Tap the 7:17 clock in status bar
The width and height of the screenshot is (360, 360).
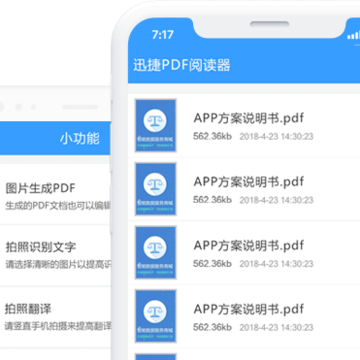(163, 35)
